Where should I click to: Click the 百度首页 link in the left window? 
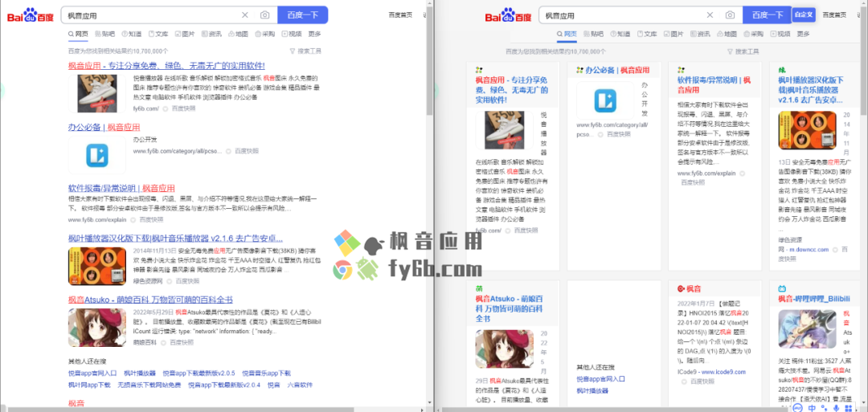click(x=400, y=15)
